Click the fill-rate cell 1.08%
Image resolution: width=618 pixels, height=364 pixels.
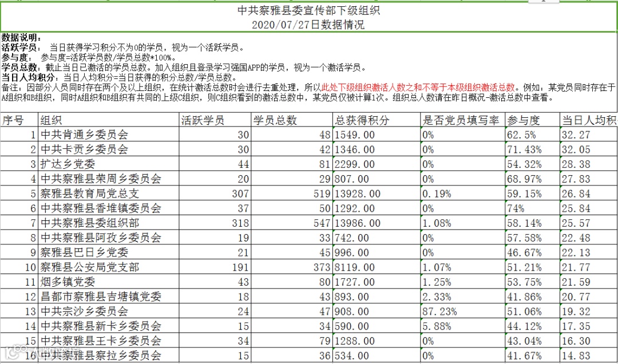[x=463, y=223]
